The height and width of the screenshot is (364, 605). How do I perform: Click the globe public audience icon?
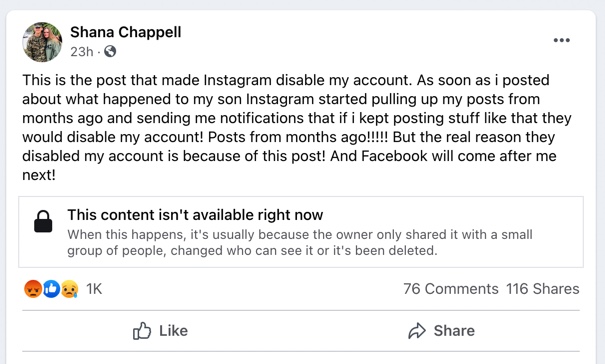(110, 51)
